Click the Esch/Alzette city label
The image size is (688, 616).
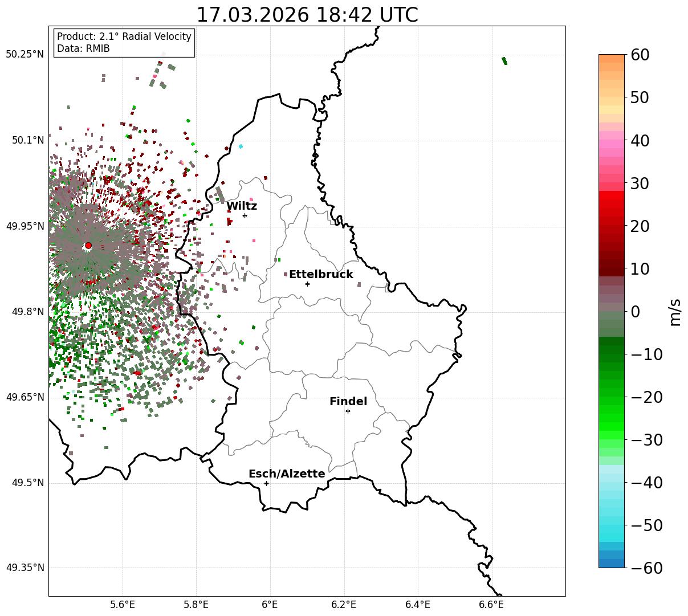coord(287,474)
